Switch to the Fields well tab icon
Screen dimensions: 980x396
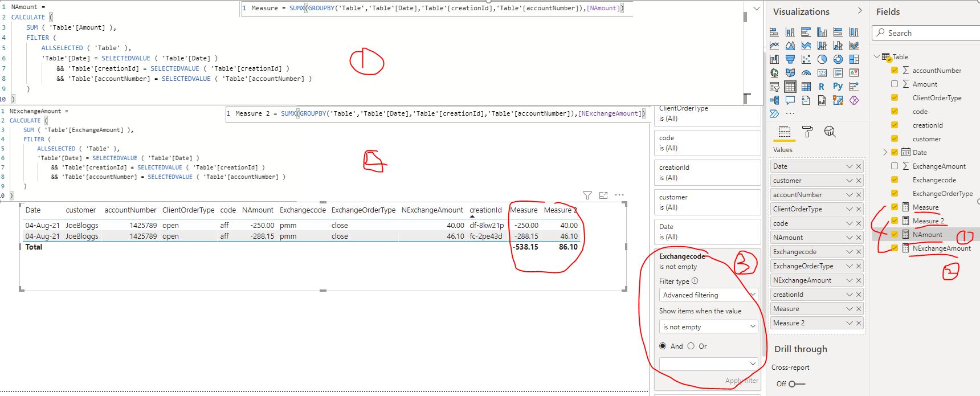(x=785, y=132)
